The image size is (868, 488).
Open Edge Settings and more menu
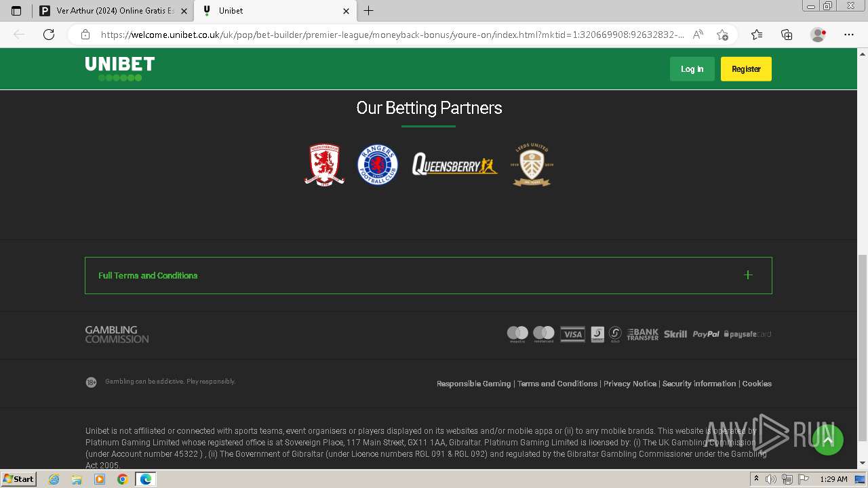click(849, 35)
